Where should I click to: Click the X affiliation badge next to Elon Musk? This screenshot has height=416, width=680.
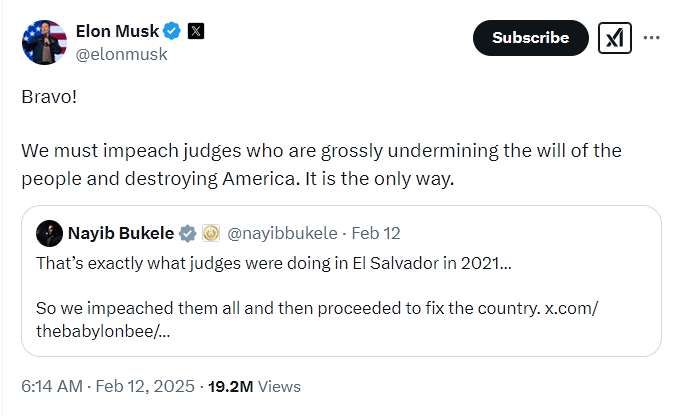196,31
